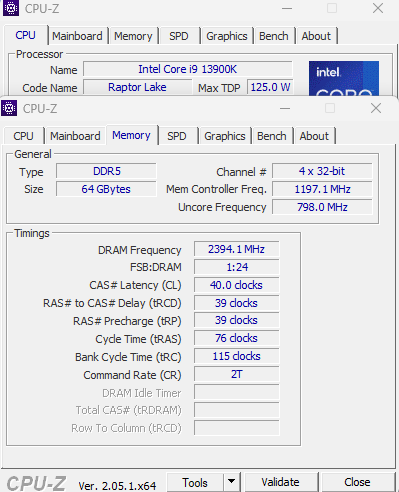
Task: Click processor Name field Intel Core i9 13900K
Action: [x=188, y=69]
